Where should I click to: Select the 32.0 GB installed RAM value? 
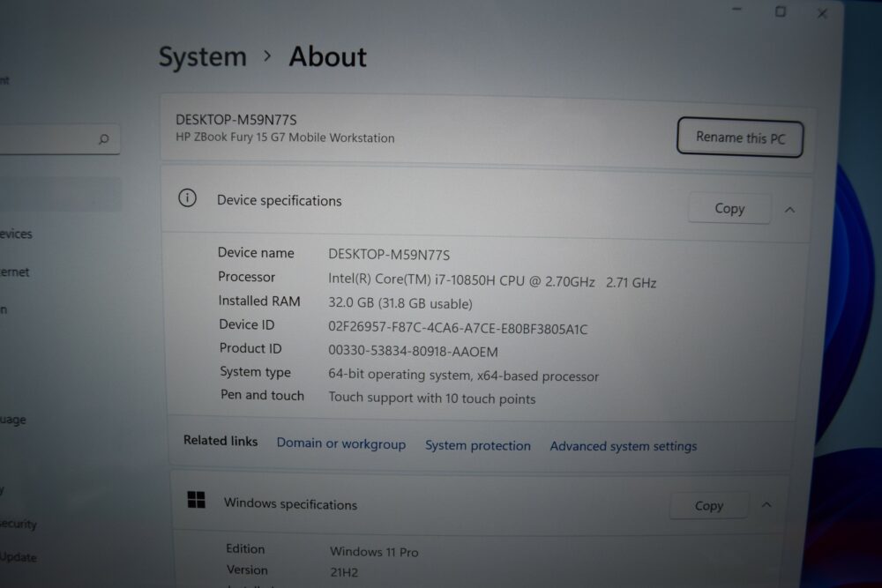tap(400, 303)
